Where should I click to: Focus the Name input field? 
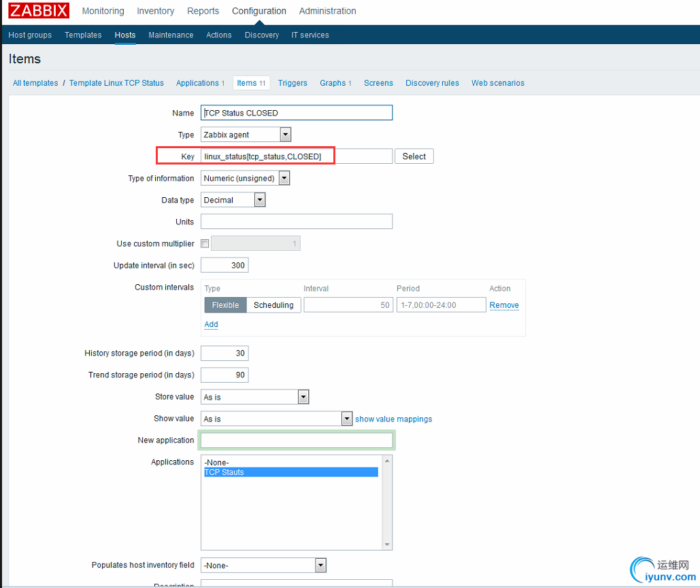click(297, 113)
